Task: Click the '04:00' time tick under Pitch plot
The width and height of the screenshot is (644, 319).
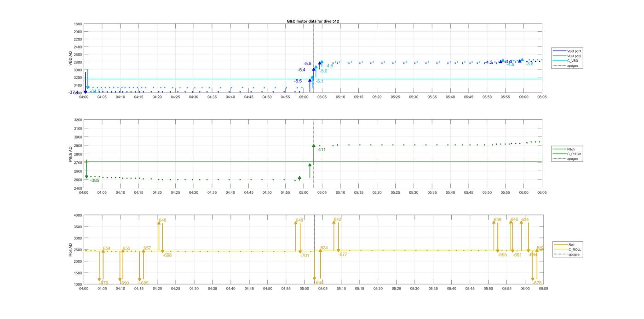Action: 84,193
